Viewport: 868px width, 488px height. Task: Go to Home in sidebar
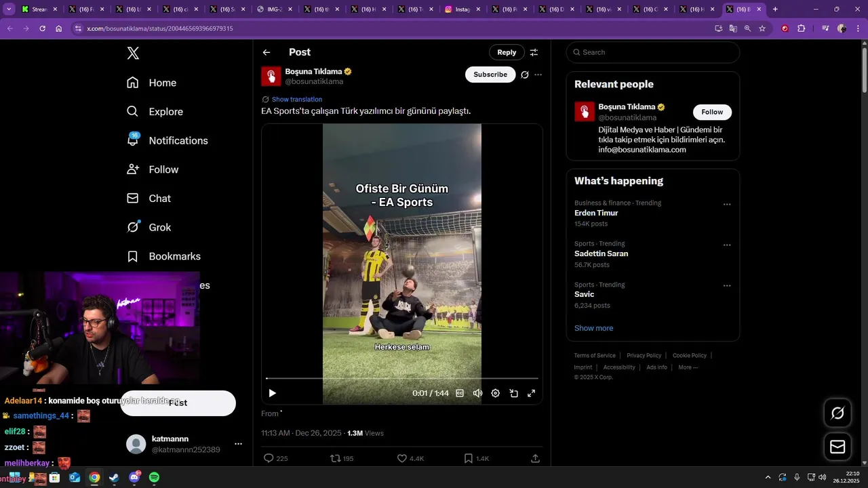(152, 83)
